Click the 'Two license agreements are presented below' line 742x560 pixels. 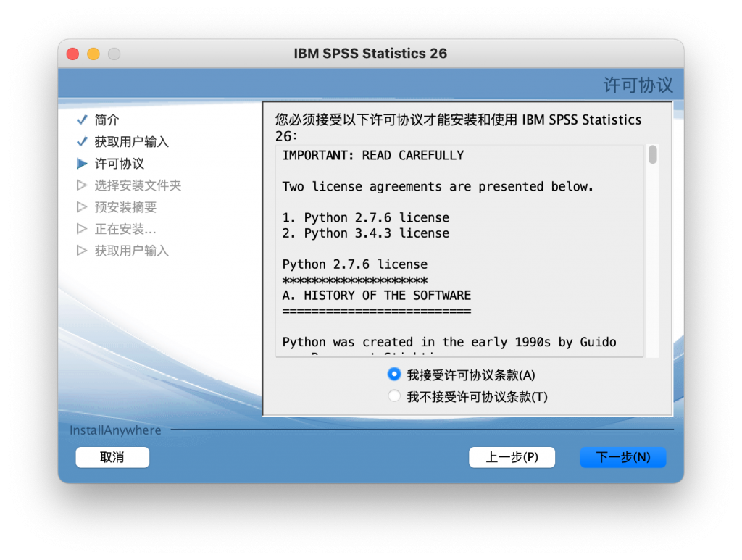(x=438, y=186)
